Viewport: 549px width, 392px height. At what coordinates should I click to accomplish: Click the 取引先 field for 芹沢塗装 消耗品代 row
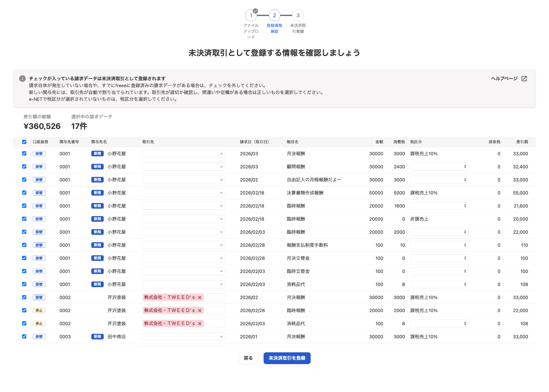tap(184, 324)
